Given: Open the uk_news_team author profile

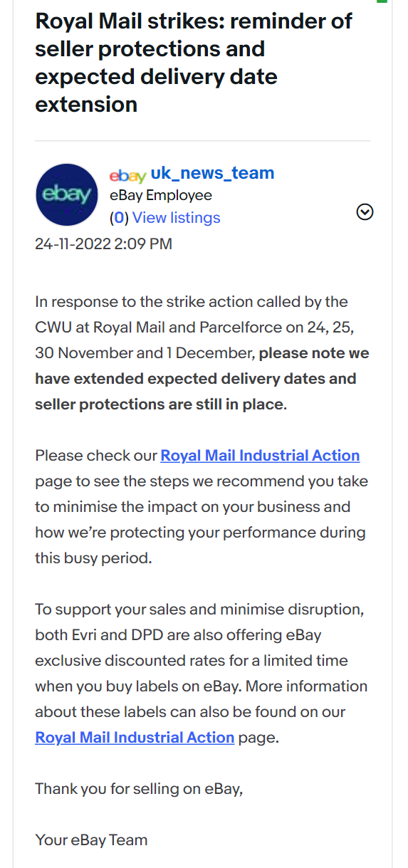Looking at the screenshot, I should point(212,173).
